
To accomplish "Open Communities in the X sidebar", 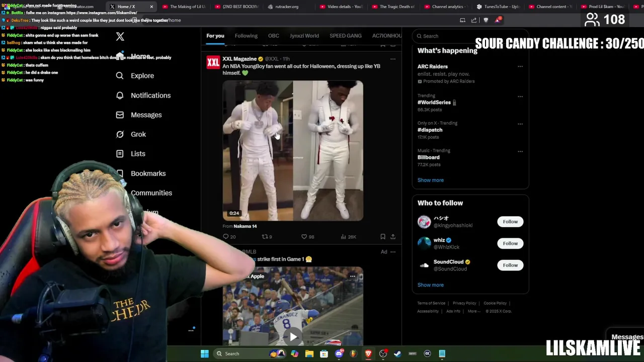I will (151, 193).
